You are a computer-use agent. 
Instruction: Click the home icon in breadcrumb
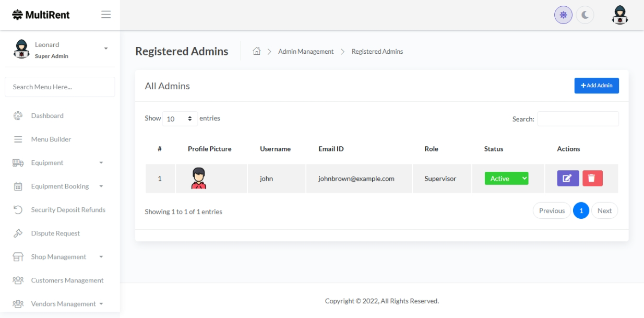click(x=256, y=51)
